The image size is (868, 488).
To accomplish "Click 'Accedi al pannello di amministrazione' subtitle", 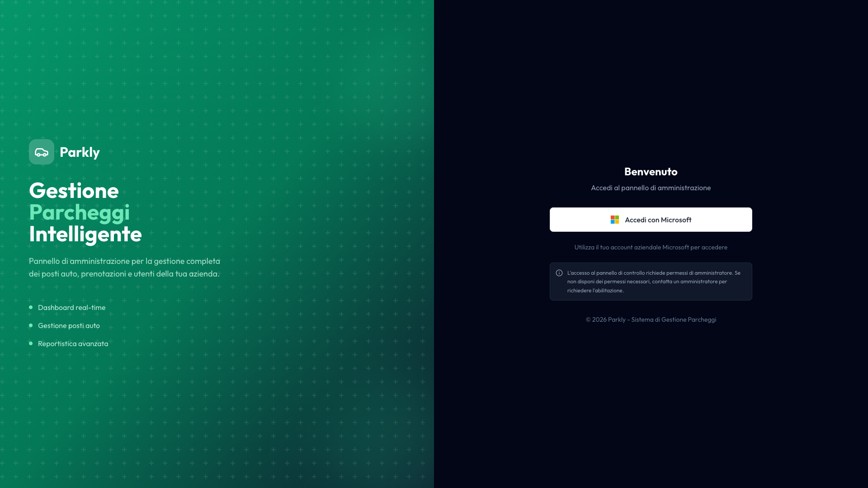I will [x=651, y=188].
